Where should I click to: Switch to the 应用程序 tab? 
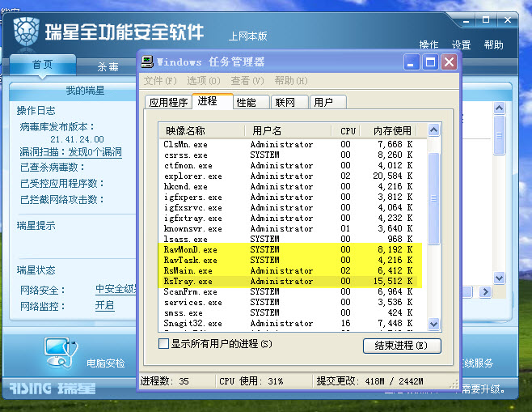coord(168,102)
